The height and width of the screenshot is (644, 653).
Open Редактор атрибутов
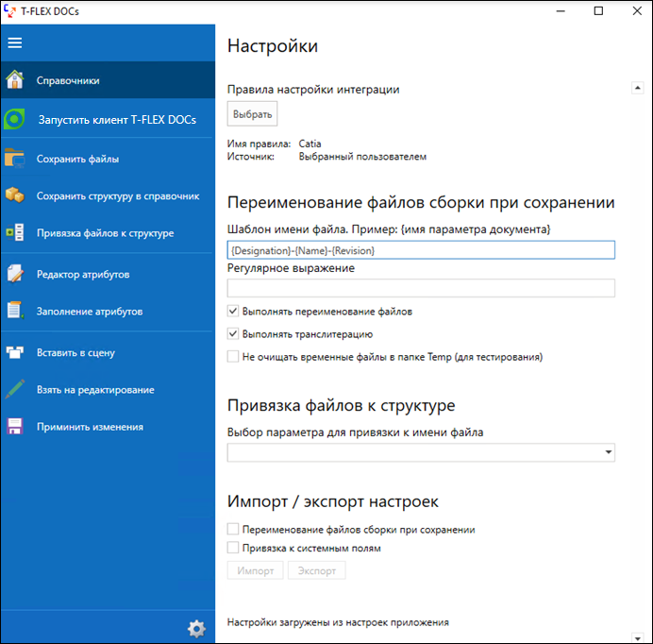click(108, 274)
